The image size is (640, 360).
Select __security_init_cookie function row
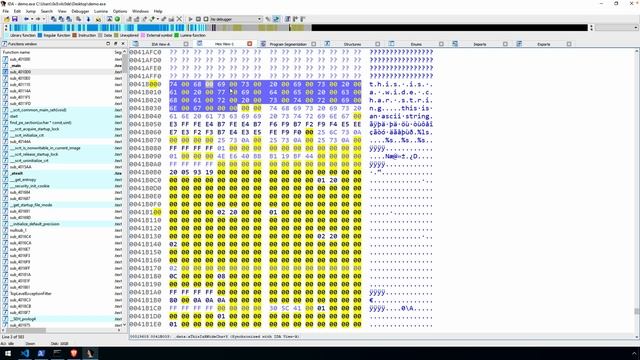(62, 186)
